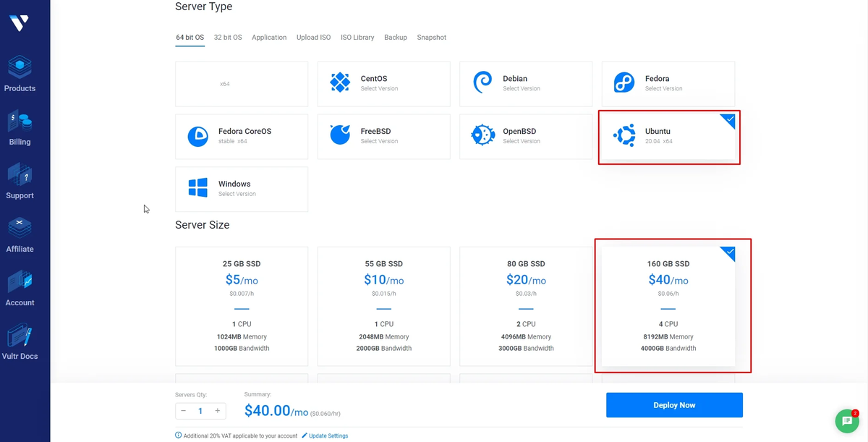Click the Server Size heading
Screen dimensions: 868x442
point(203,225)
